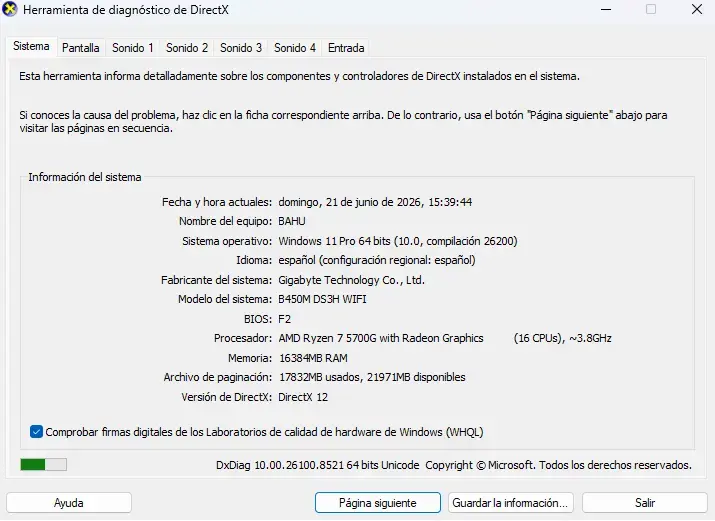Click the AMD Ryzen 7 5700G processor text
Image resolution: width=715 pixels, height=521 pixels.
[381, 338]
